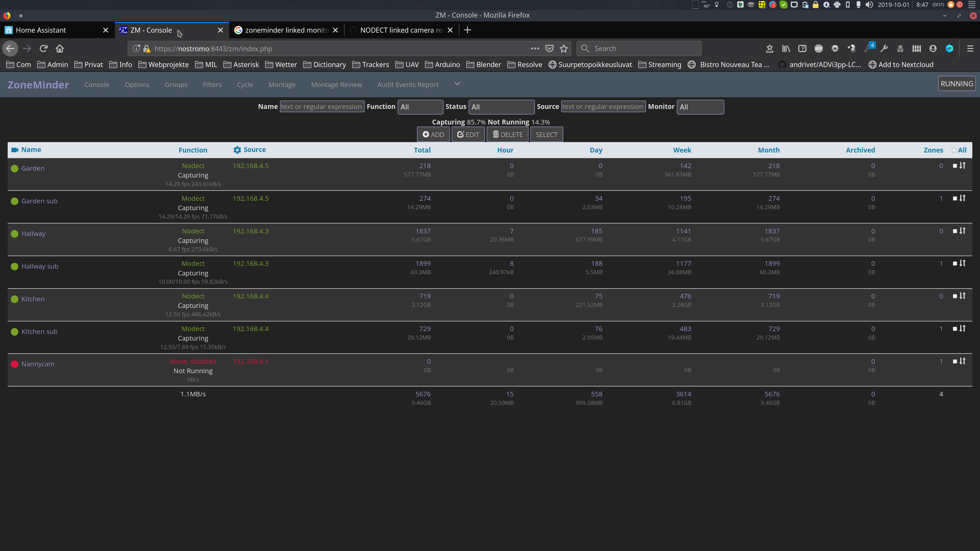The image size is (980, 551).
Task: Open the volume icon in system tray
Action: point(869,5)
